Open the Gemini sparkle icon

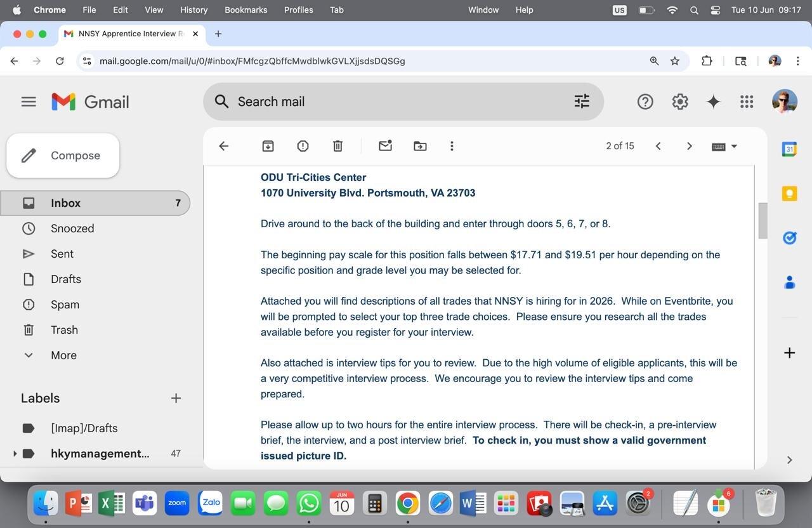pos(713,102)
